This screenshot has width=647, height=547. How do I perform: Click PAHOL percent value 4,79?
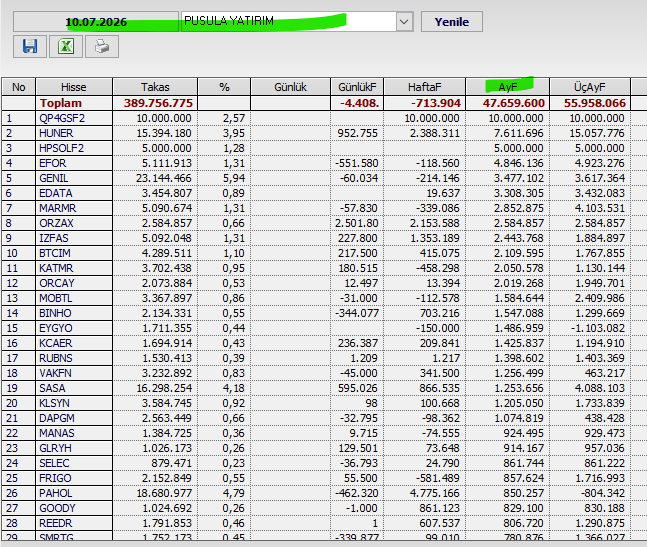tap(234, 493)
